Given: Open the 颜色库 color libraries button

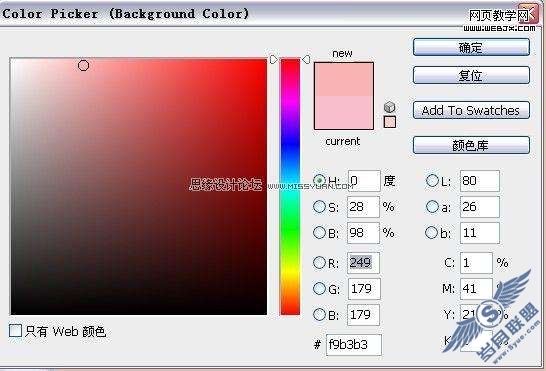Looking at the screenshot, I should (x=471, y=145).
